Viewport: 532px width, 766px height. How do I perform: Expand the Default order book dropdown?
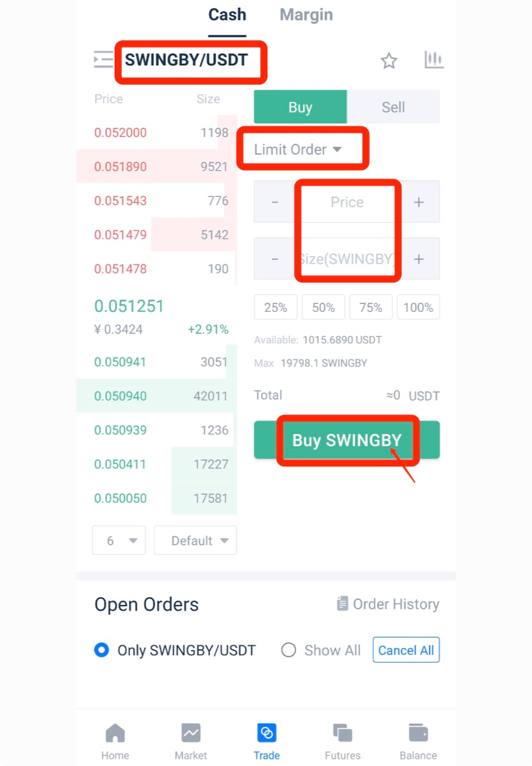click(x=195, y=541)
